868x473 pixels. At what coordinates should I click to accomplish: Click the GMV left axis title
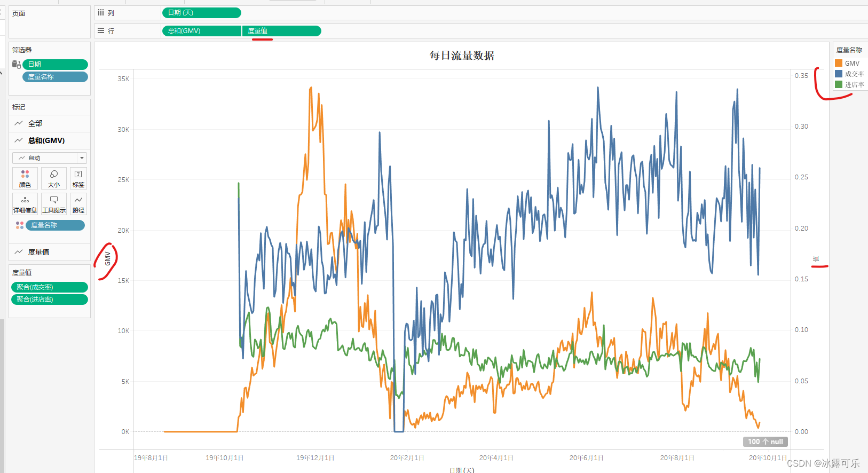click(108, 258)
